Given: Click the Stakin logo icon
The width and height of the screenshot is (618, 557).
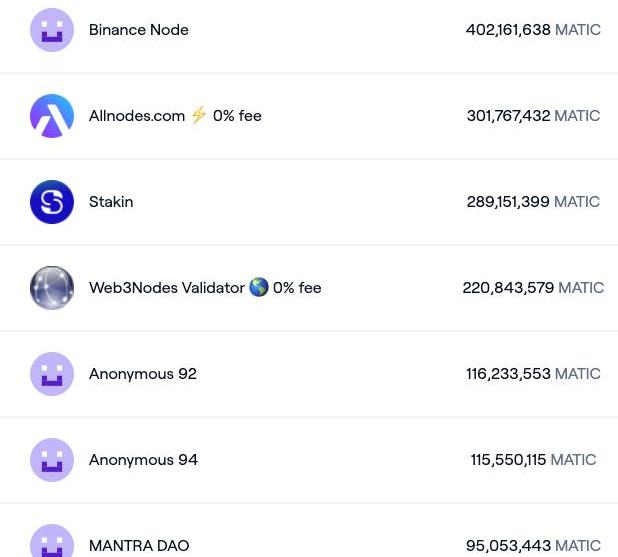Looking at the screenshot, I should [x=52, y=202].
